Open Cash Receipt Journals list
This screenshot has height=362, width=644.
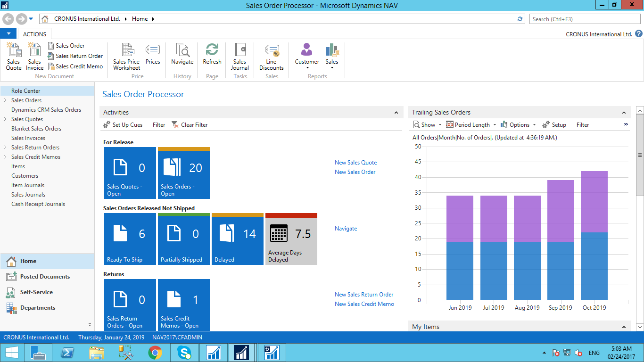pos(38,204)
